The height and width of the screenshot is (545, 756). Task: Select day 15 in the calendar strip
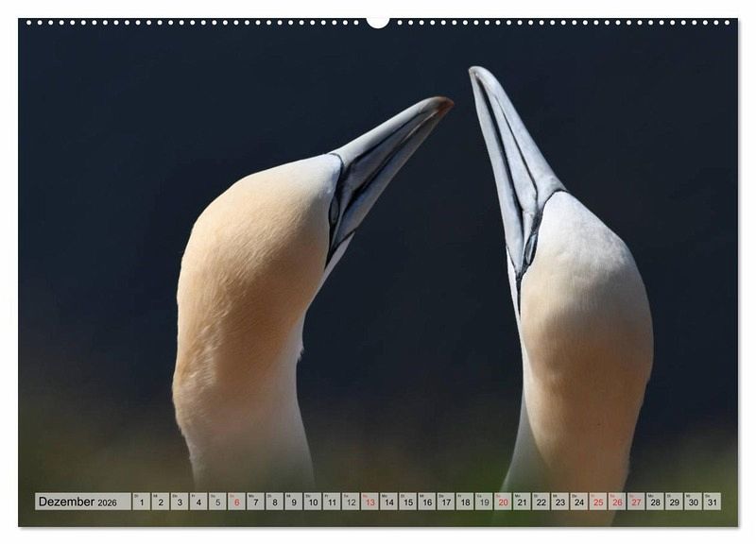408,502
